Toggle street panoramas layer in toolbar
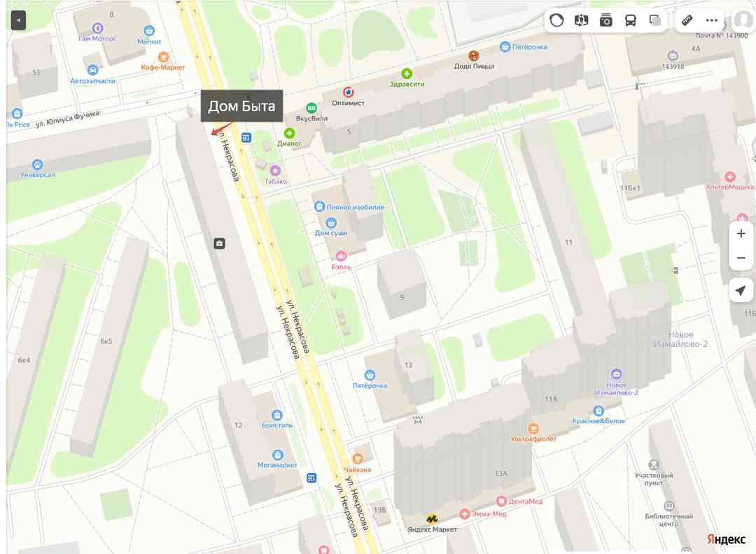756x554 pixels. pyautogui.click(x=581, y=20)
